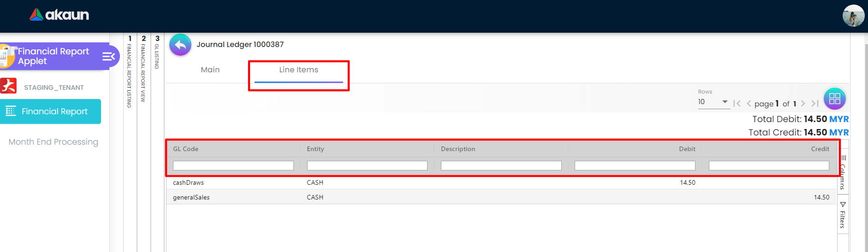Go to the previous page
This screenshot has width=868, height=252.
point(749,104)
